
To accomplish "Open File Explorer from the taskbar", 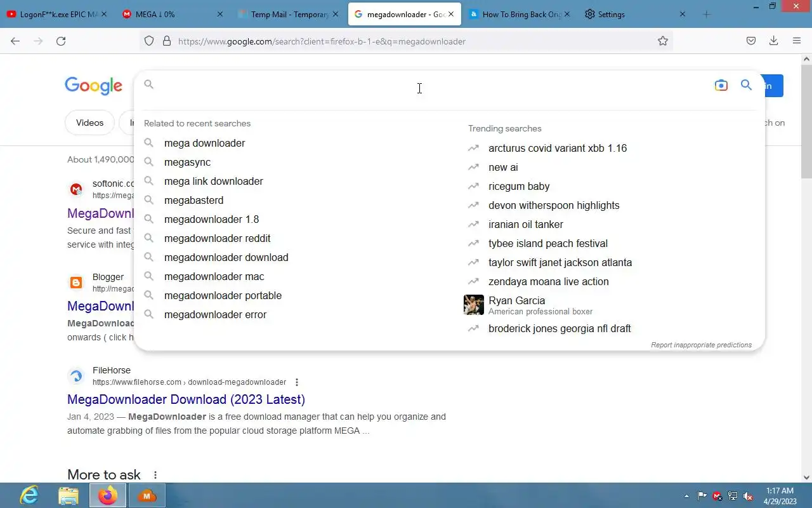I will (x=69, y=495).
